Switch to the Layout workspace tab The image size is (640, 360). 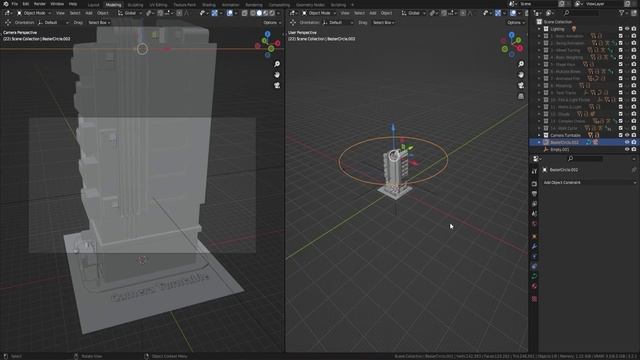pos(93,5)
